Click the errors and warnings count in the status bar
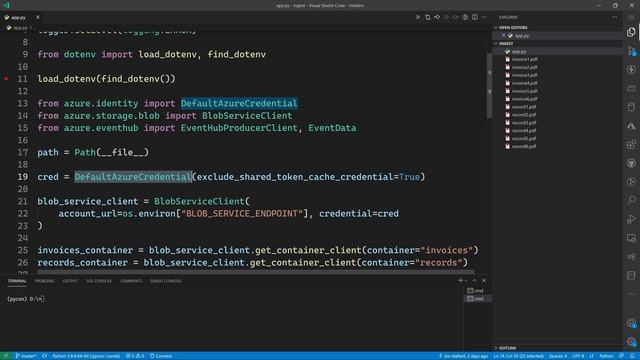Screen dimensions: 640x360 pyautogui.click(x=135, y=356)
